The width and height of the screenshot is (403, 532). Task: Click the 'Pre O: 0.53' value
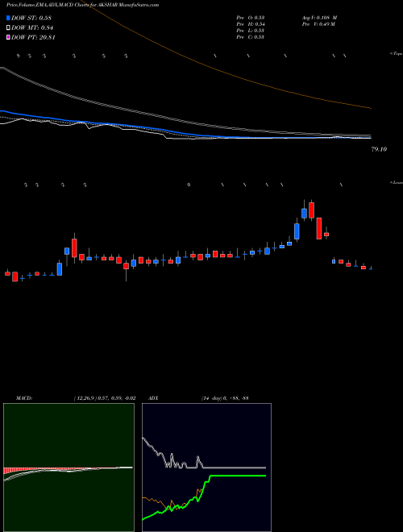point(251,17)
